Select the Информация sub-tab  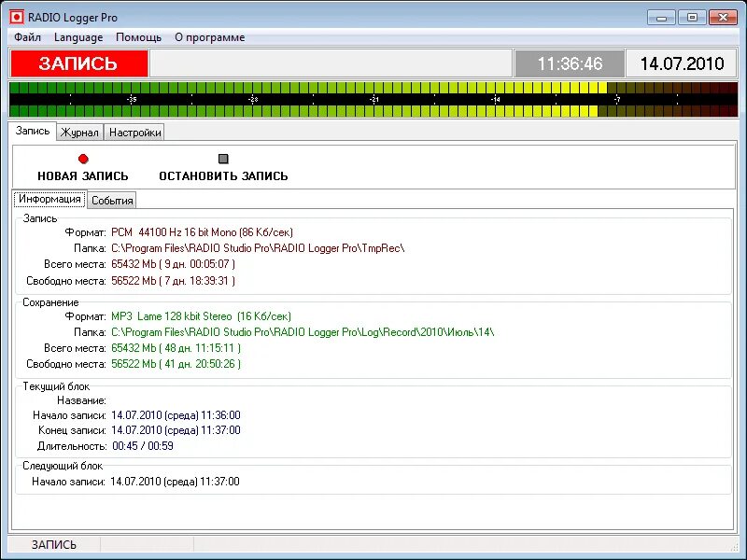click(x=49, y=199)
